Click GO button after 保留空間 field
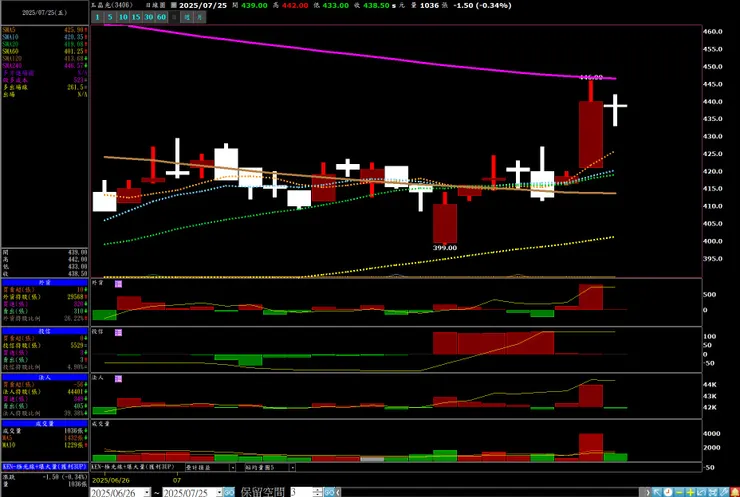Viewport: 740px width, 497px height. tap(329, 492)
